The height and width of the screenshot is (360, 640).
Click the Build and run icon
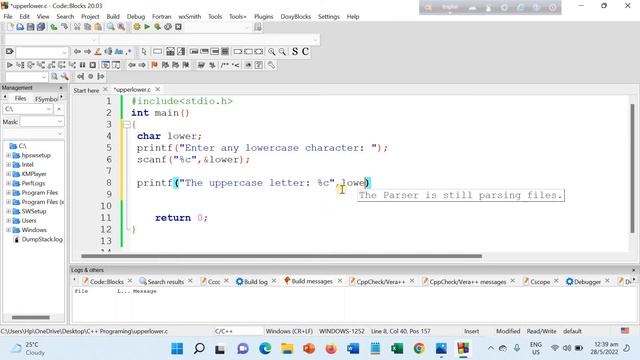click(x=157, y=27)
